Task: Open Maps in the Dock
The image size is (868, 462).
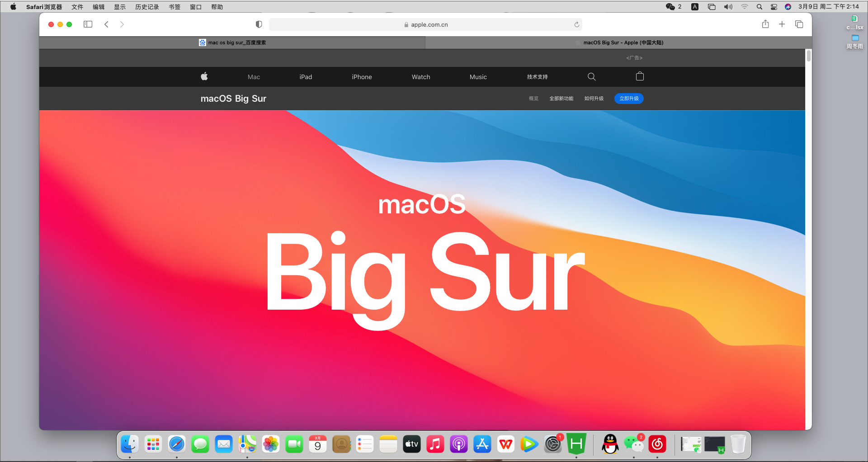Action: [247, 444]
